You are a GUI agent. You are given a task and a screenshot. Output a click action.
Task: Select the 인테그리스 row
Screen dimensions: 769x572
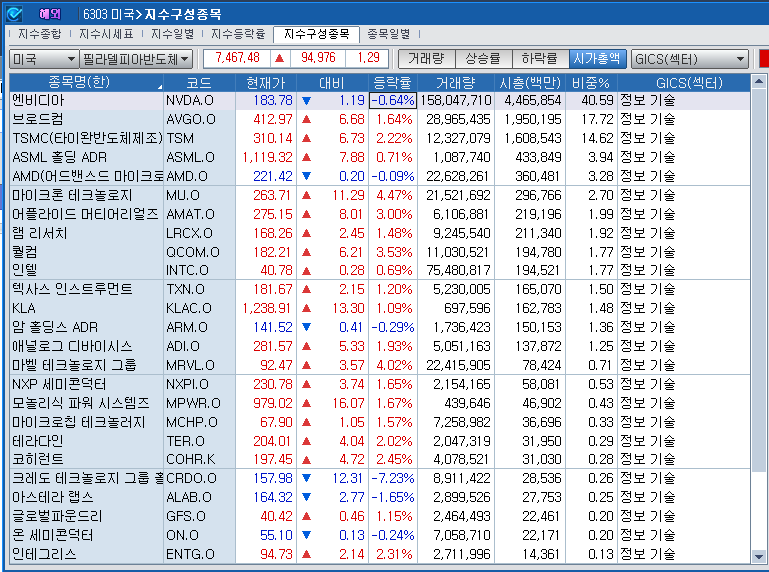[x=380, y=554]
